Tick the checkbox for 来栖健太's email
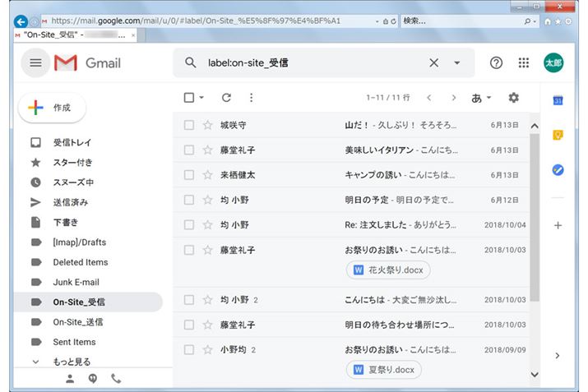Image resolution: width=588 pixels, height=392 pixels. (189, 175)
